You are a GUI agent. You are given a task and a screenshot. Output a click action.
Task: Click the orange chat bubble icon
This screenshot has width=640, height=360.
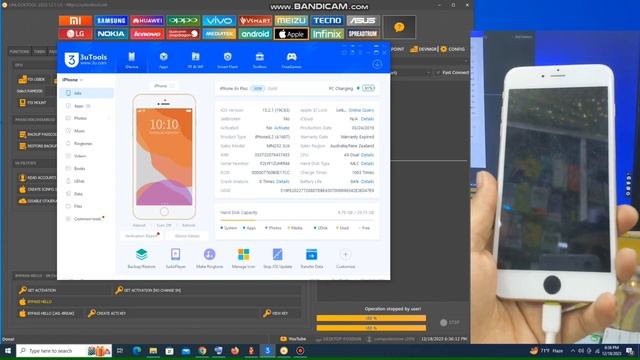click(x=399, y=27)
